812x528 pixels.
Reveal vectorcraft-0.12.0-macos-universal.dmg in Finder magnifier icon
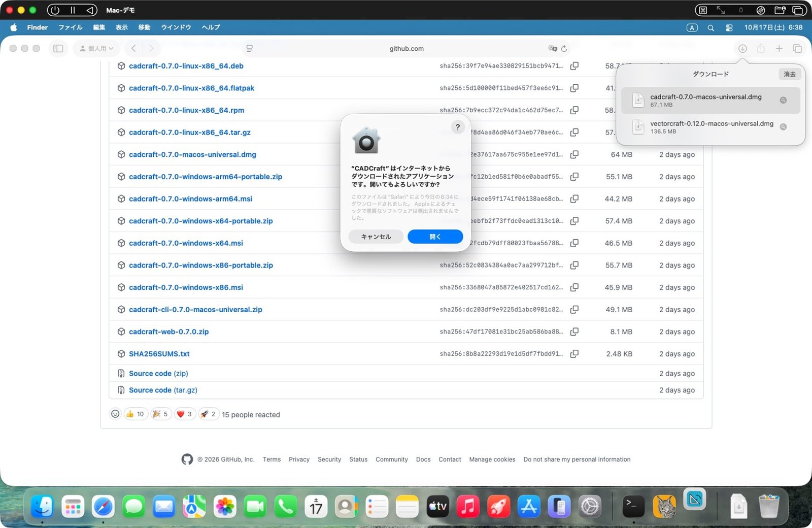click(x=784, y=127)
